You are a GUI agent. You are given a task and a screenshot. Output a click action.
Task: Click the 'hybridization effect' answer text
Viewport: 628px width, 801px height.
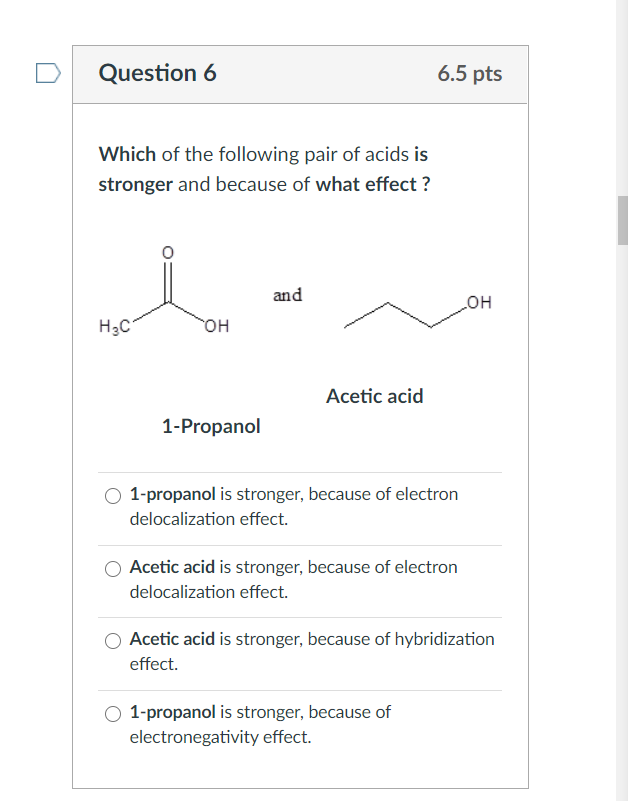pyautogui.click(x=312, y=651)
